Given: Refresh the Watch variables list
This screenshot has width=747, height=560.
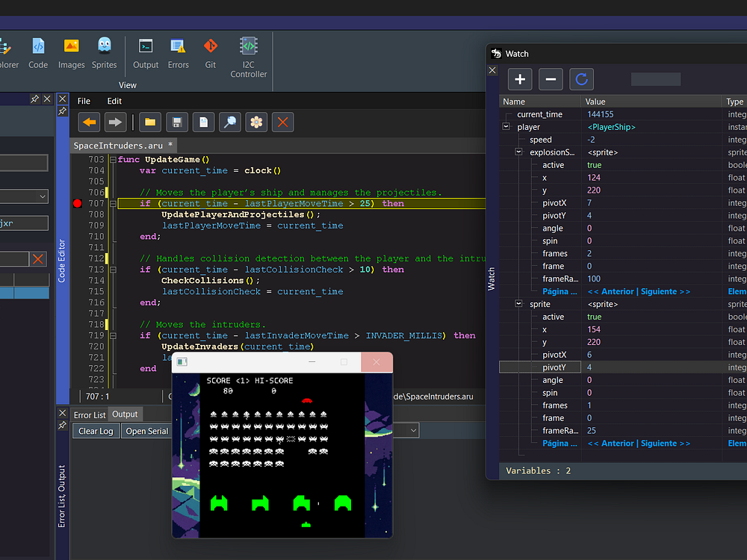Looking at the screenshot, I should point(581,79).
